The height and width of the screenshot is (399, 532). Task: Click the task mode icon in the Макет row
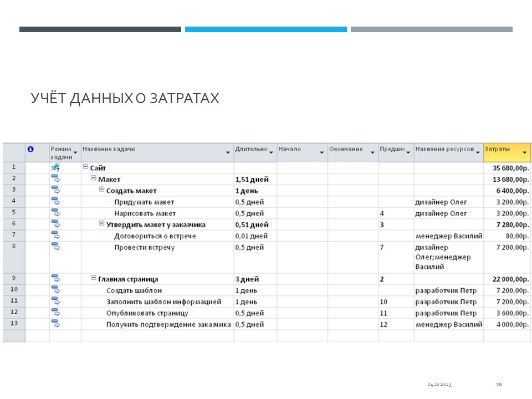pos(55,179)
